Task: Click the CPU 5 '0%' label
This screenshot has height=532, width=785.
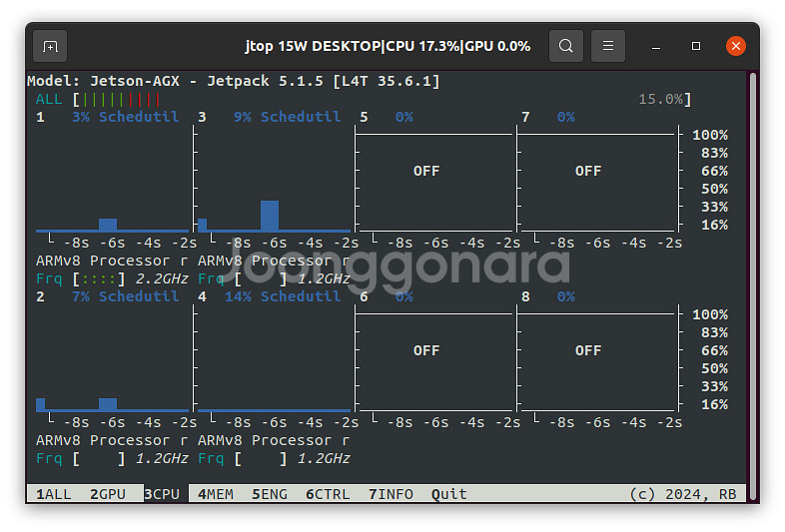Action: (x=404, y=117)
